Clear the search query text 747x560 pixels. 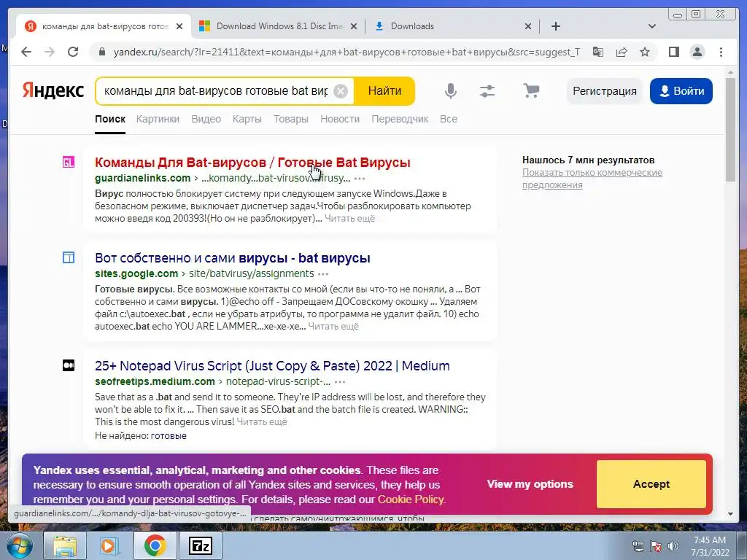341,91
